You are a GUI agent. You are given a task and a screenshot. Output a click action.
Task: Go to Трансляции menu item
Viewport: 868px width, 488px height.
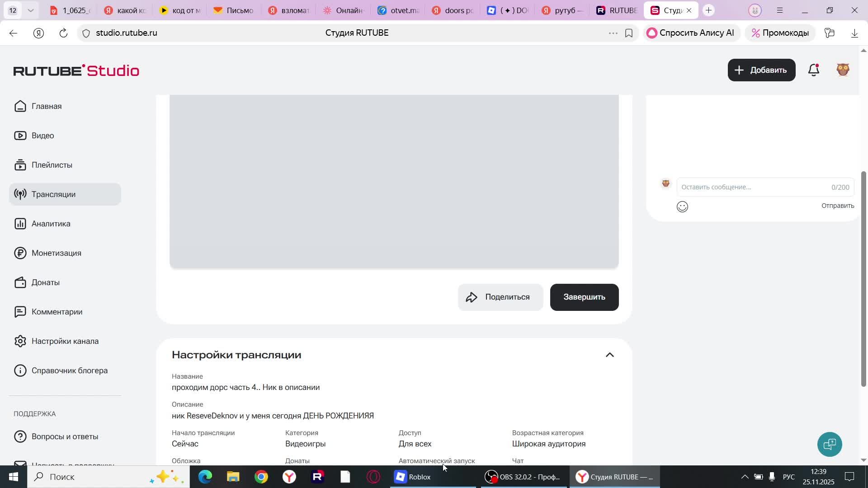tap(53, 194)
